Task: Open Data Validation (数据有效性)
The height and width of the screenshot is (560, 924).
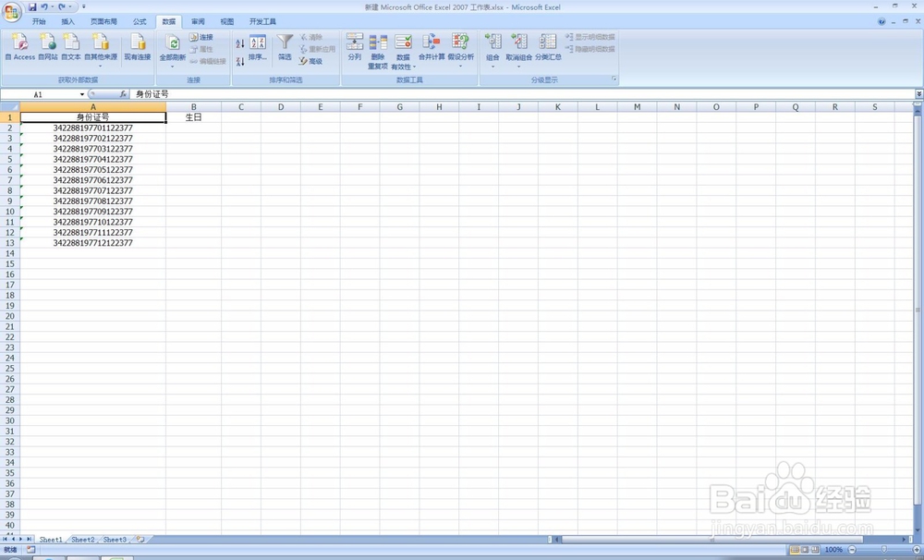Action: [x=403, y=51]
